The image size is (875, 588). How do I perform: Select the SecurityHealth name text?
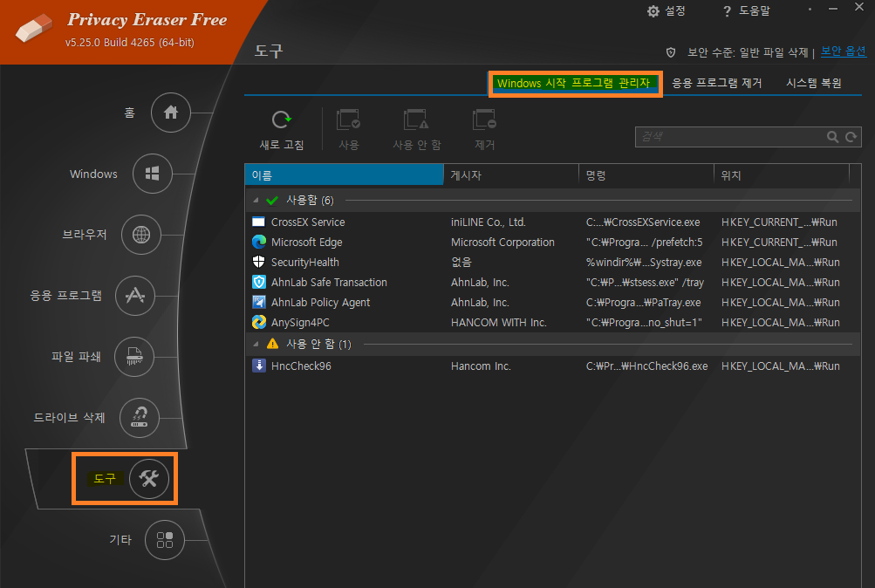coord(304,263)
